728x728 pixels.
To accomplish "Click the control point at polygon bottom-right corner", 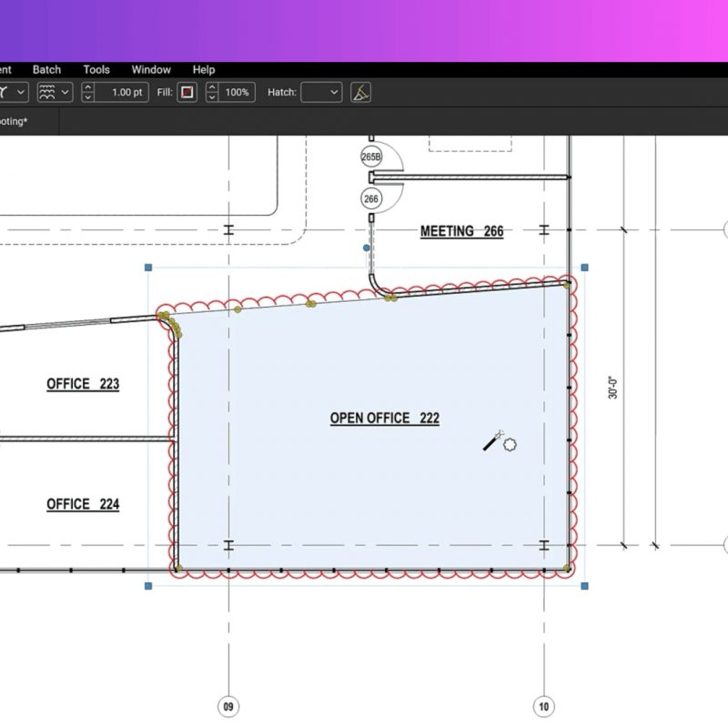I will tap(566, 568).
